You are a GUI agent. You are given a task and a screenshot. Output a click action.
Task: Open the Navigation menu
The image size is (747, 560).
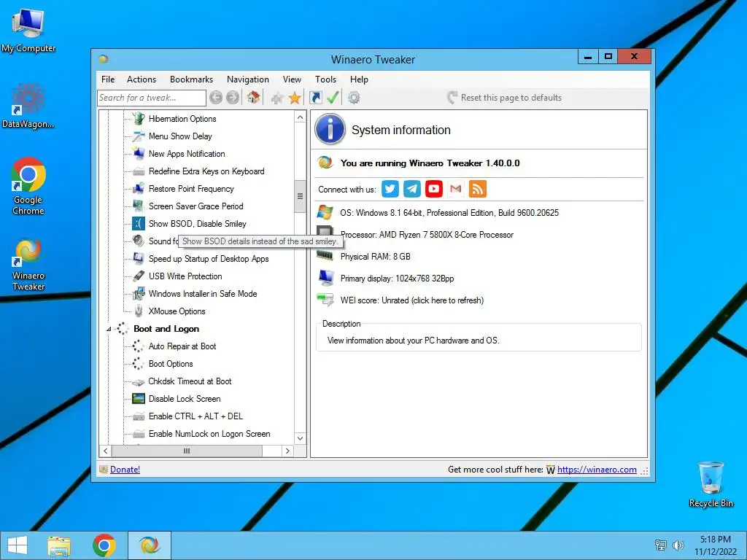(248, 79)
